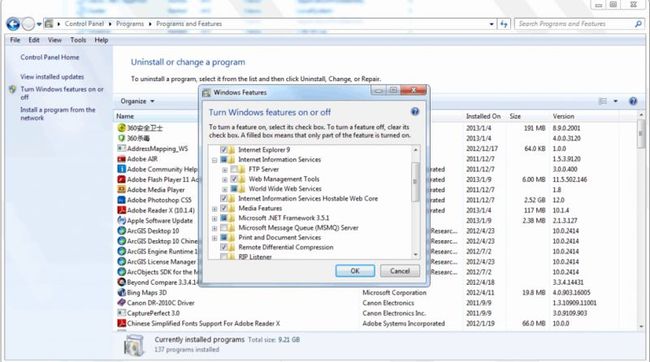The image size is (650, 362).
Task: Collapse the Internet Information Services node
Action: coord(214,160)
